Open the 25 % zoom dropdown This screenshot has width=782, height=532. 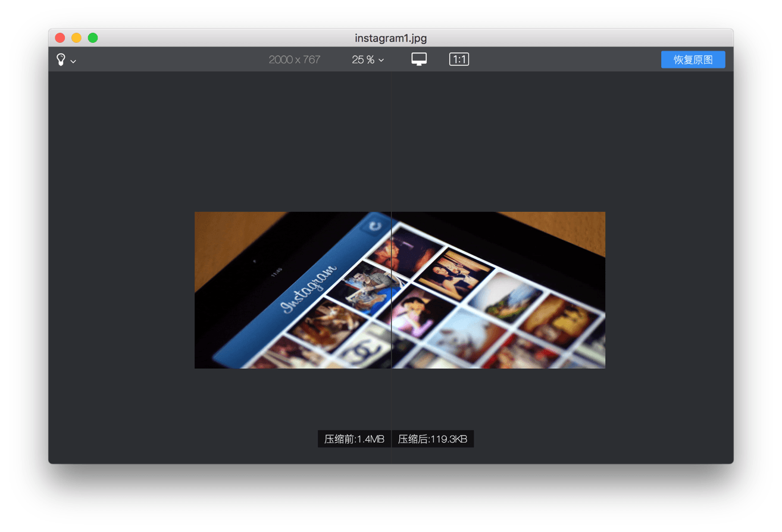click(x=368, y=60)
